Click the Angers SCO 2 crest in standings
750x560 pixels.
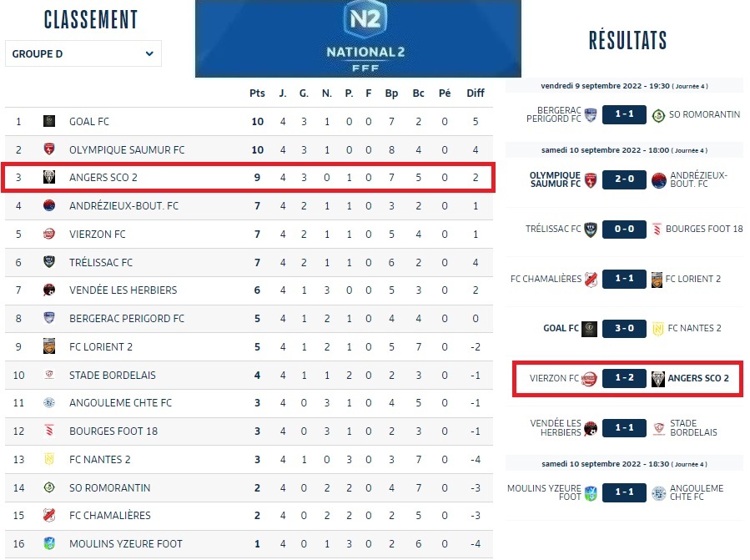(x=49, y=178)
